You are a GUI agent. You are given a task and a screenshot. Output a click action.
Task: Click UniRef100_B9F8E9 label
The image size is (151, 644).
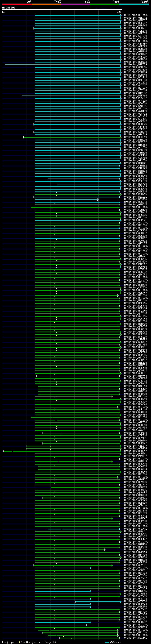pos(135,65)
